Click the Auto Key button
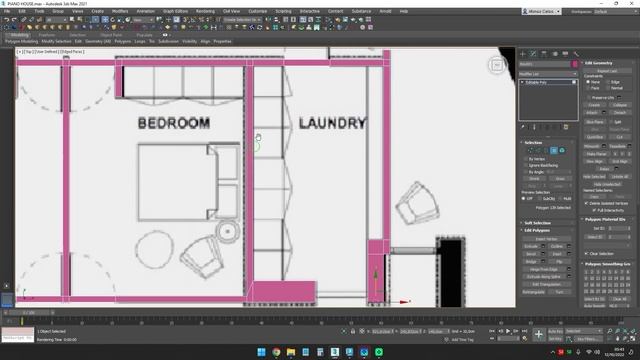Viewport: 640px width, 360px height. [x=555, y=331]
